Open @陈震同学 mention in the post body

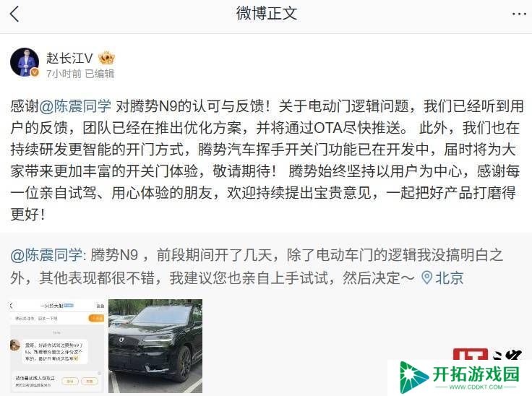(75, 106)
